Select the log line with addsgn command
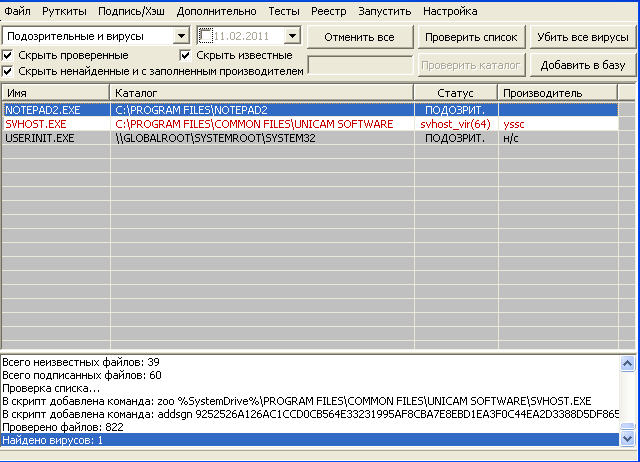The width and height of the screenshot is (640, 462). point(310,414)
